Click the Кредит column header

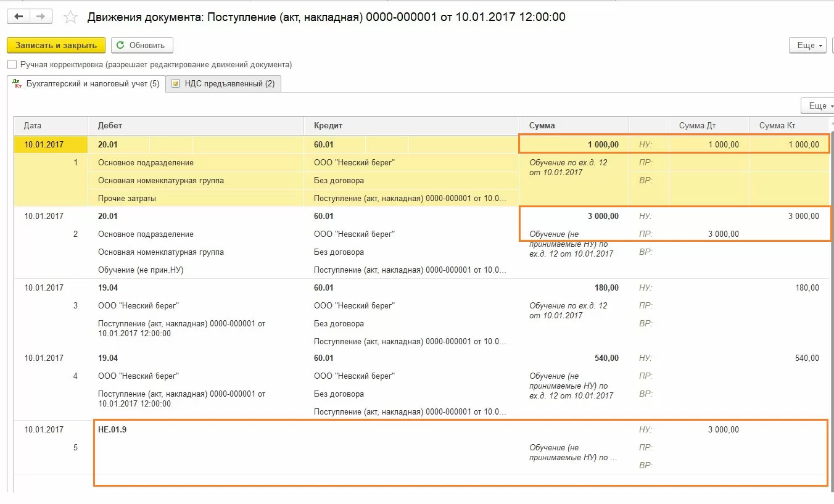412,125
